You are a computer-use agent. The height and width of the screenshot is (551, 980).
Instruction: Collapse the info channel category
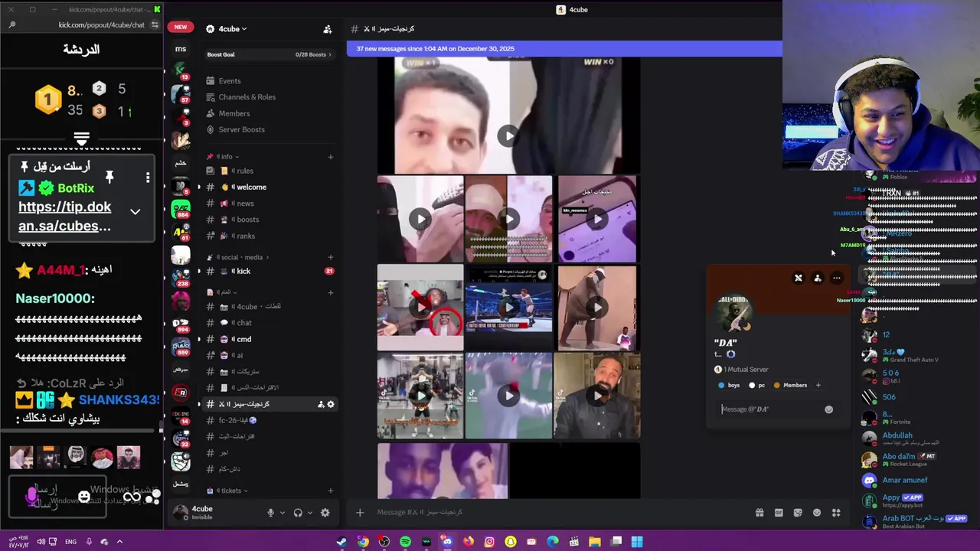point(227,157)
